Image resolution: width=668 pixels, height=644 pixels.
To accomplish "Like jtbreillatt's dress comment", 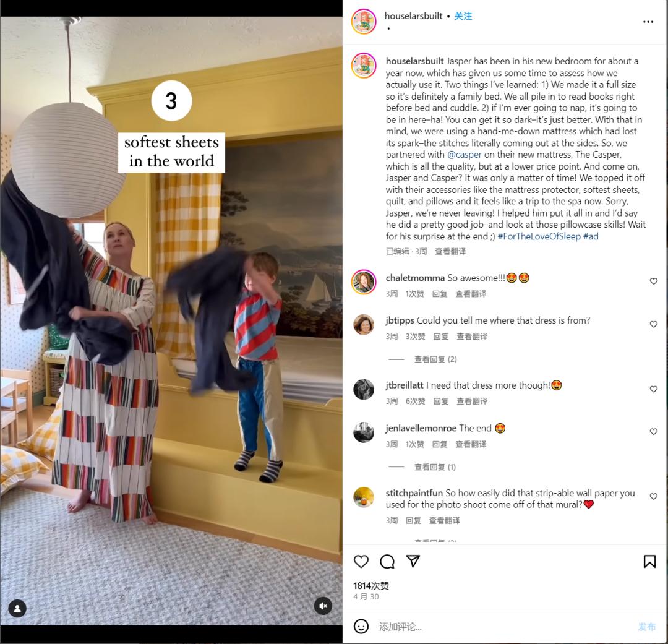I will [x=654, y=389].
